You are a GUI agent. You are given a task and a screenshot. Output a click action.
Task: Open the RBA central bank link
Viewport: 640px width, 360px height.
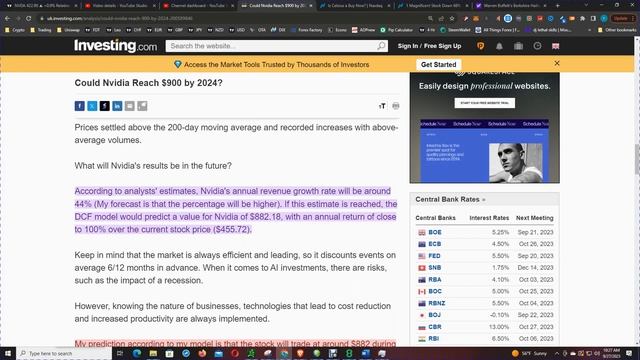(435, 280)
